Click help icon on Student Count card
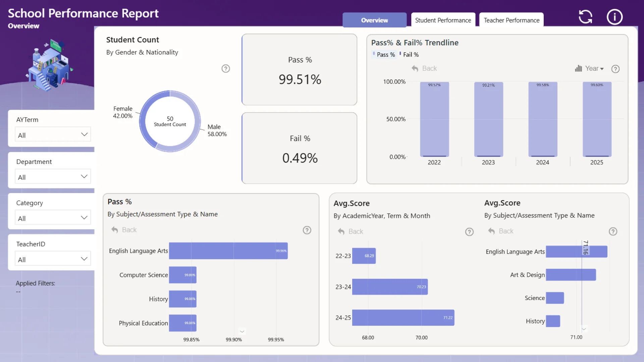The height and width of the screenshot is (362, 644). 226,69
